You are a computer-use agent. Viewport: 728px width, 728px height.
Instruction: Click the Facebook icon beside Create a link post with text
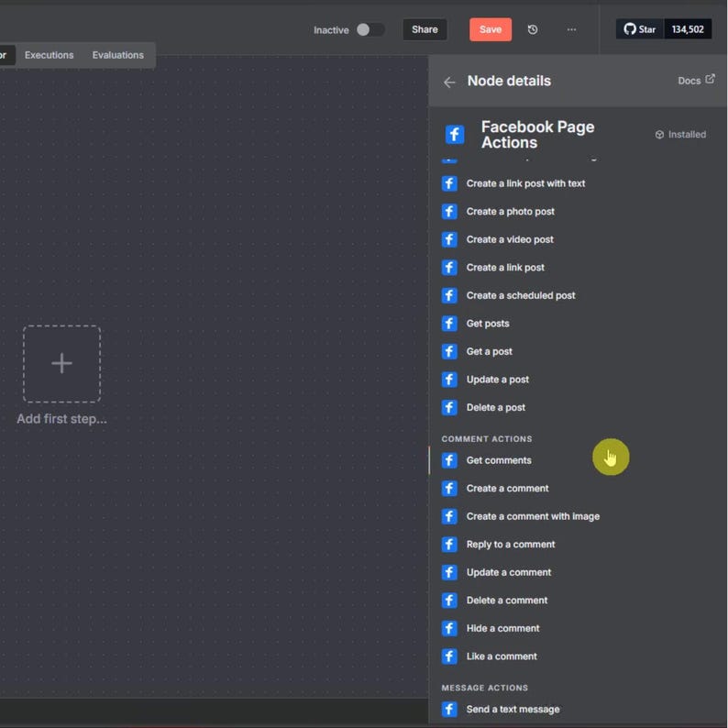449,183
